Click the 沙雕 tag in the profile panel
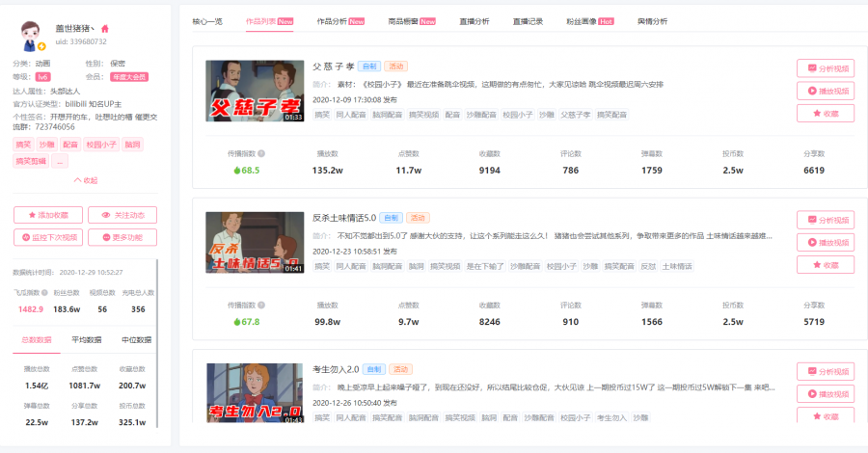 click(46, 145)
